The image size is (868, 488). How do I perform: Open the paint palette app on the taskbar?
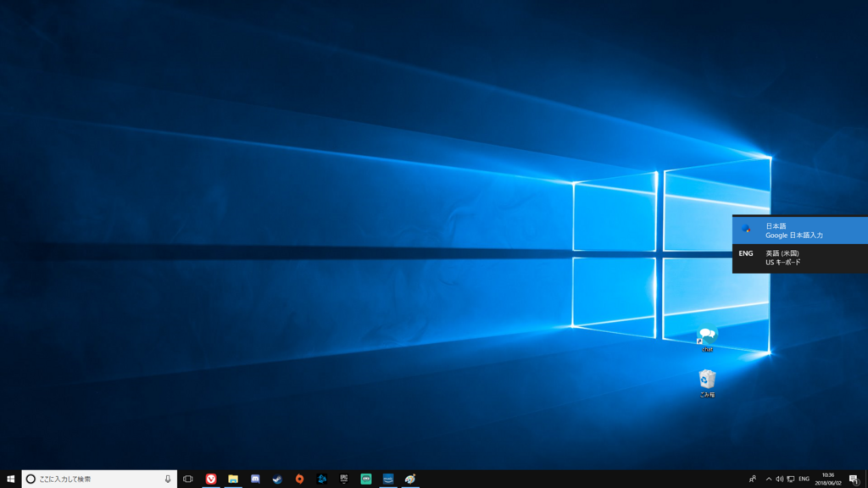tap(410, 479)
